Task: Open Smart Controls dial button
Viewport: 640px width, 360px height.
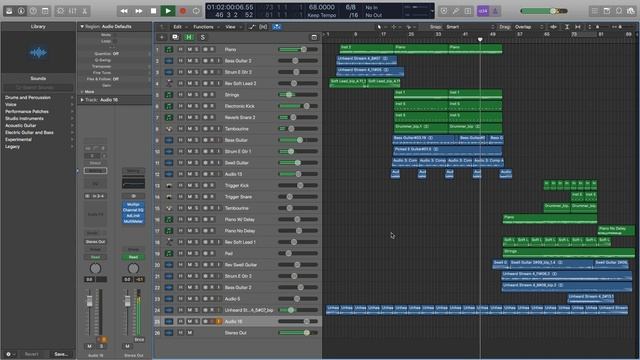Action: [60, 11]
